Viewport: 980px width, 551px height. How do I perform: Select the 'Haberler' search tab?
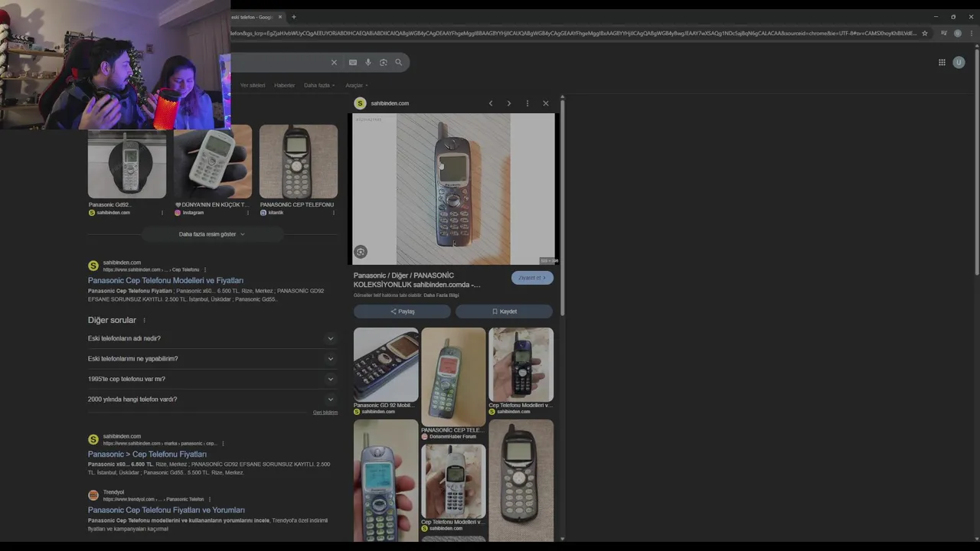click(x=284, y=86)
